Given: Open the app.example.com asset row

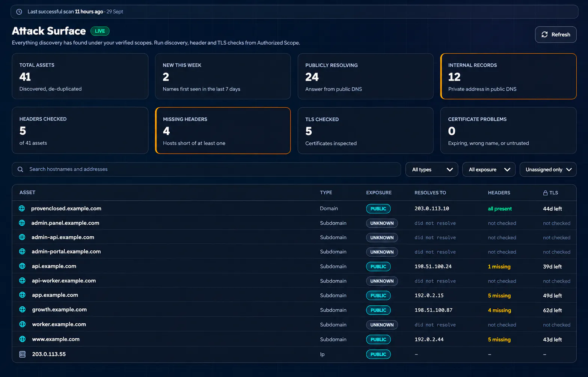Looking at the screenshot, I should point(294,295).
